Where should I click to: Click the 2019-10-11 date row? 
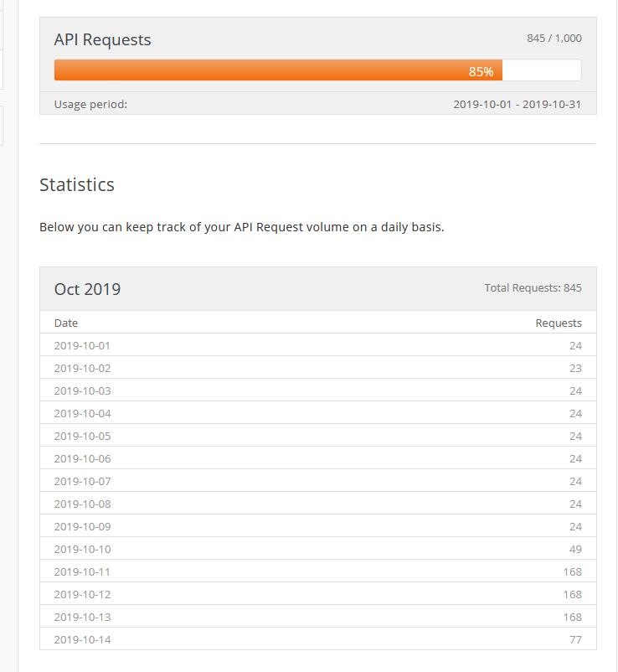click(317, 571)
